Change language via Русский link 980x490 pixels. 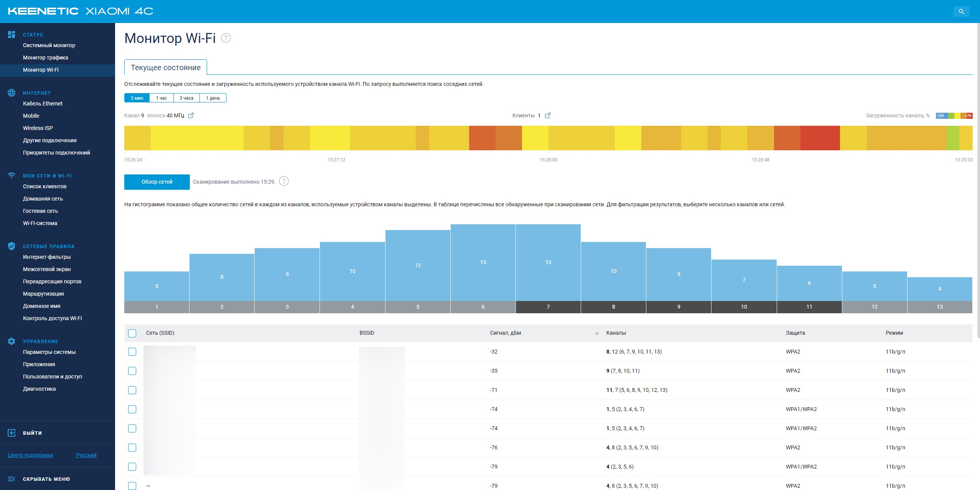tap(86, 455)
